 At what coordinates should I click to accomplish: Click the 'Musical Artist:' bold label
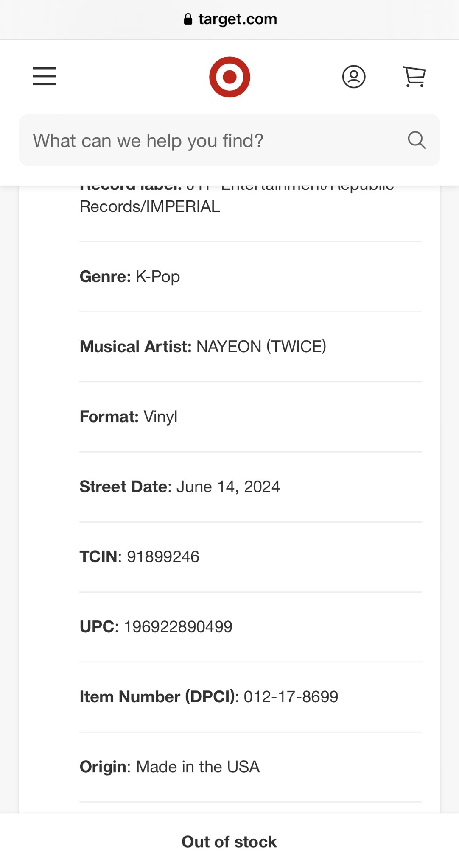pos(136,347)
